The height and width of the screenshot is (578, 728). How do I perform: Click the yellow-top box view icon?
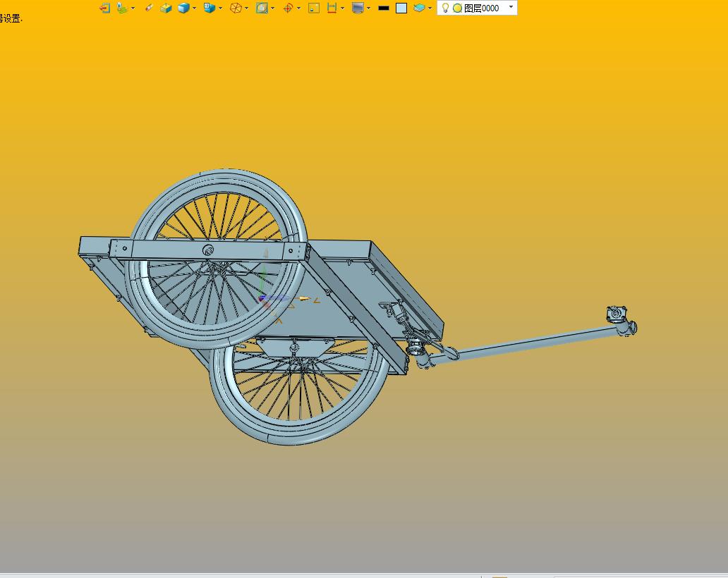166,8
